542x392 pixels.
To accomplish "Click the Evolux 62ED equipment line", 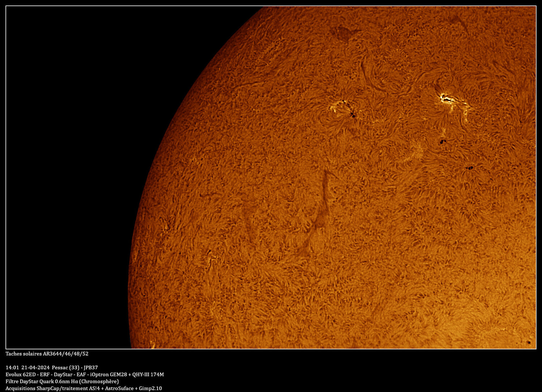I will pyautogui.click(x=20, y=375).
